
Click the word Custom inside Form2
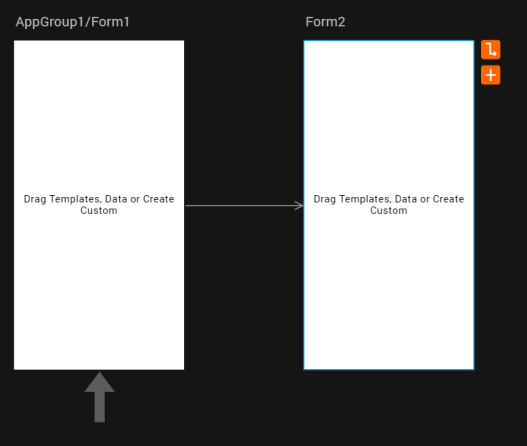(389, 211)
